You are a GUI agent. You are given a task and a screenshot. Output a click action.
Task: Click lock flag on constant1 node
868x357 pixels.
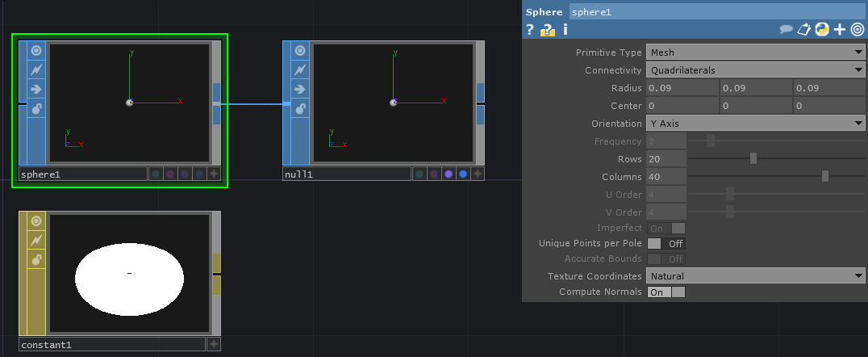pos(36,259)
